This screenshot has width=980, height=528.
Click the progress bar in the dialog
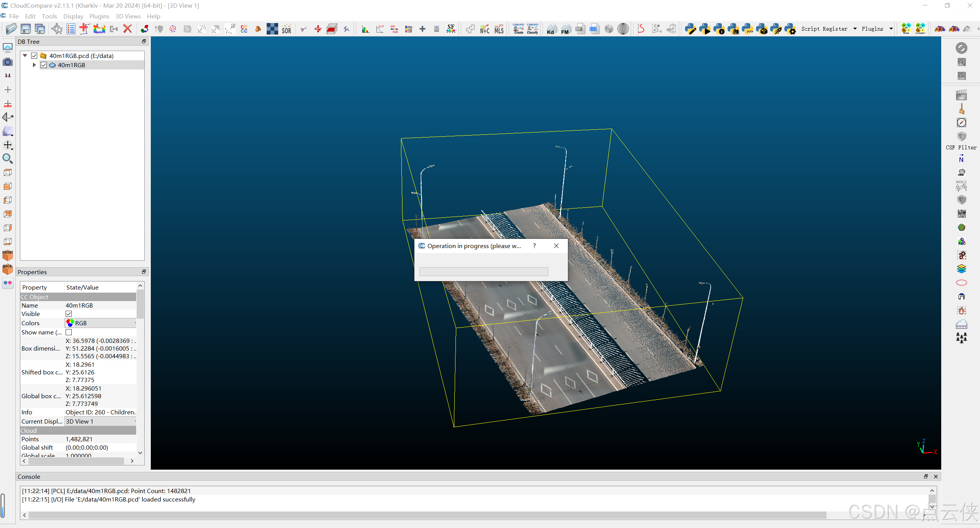[483, 272]
